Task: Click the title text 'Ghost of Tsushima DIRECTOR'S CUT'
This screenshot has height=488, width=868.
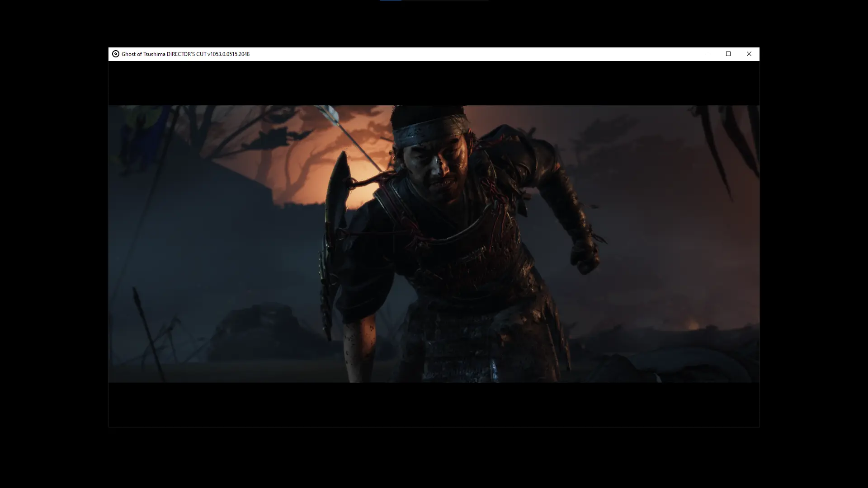Action: (164, 54)
